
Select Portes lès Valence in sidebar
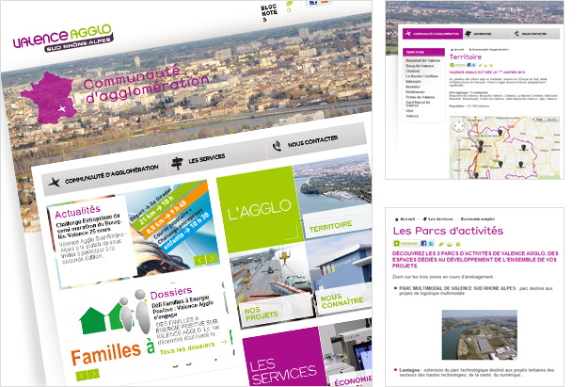[x=420, y=97]
